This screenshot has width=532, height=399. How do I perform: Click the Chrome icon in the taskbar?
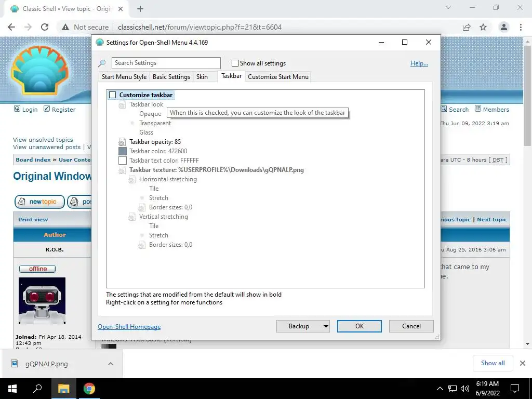coord(89,389)
